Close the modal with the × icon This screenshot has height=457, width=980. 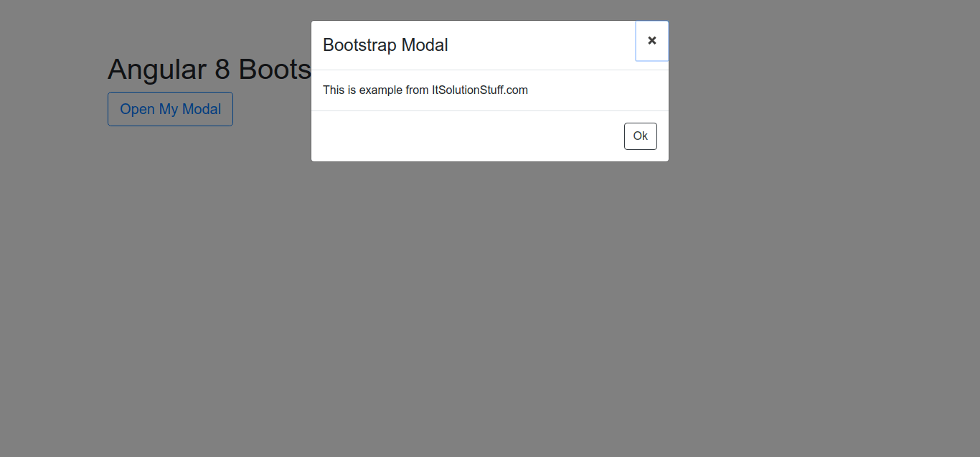pos(651,41)
